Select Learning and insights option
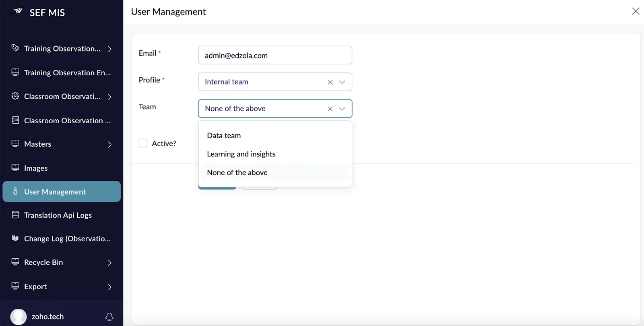Viewport: 644px width, 326px height. (x=275, y=154)
